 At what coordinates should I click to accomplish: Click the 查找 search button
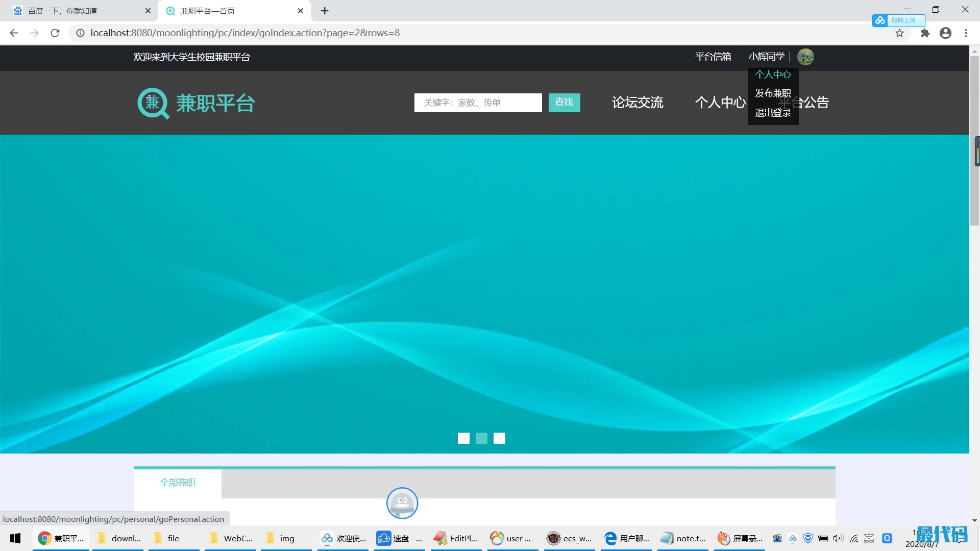(564, 103)
